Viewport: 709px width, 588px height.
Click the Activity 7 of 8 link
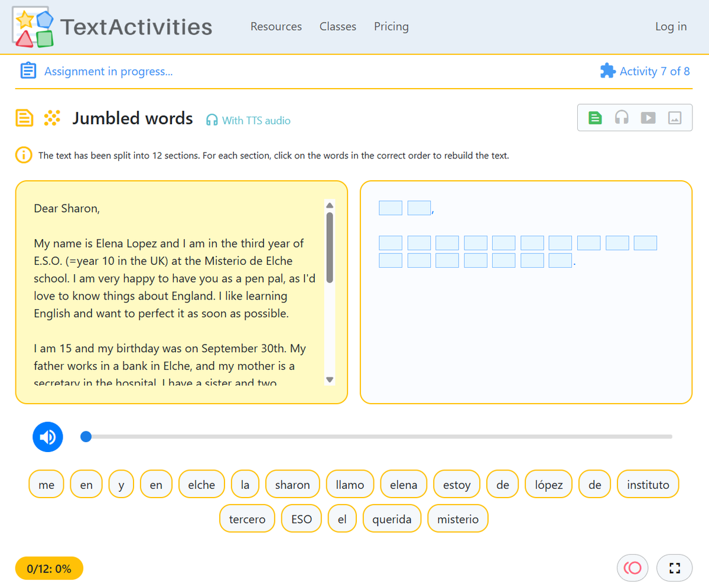[655, 72]
